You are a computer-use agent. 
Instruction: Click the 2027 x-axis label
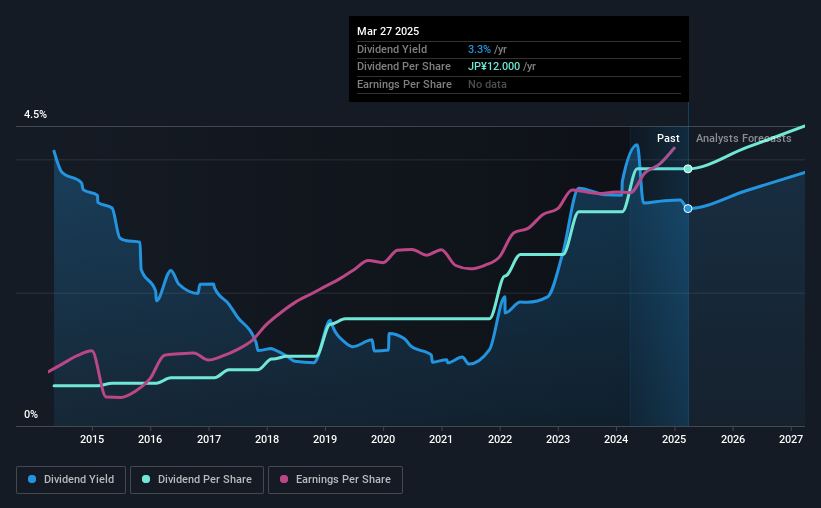[x=791, y=439]
